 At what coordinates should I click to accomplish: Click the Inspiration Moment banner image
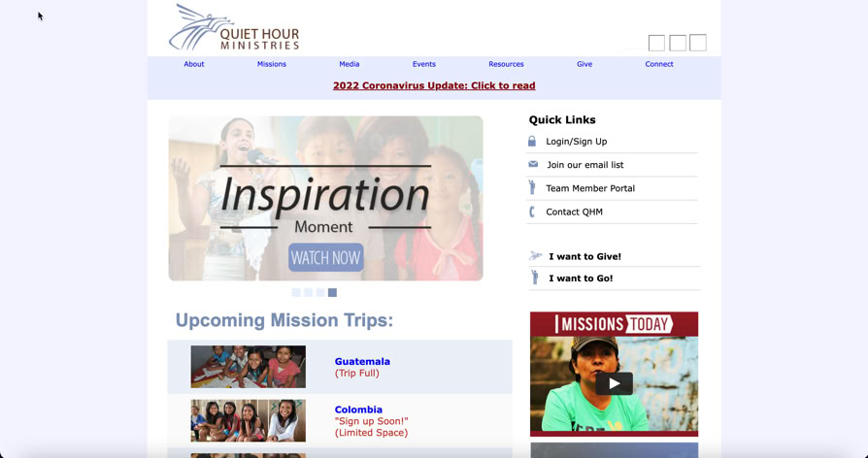pos(325,198)
